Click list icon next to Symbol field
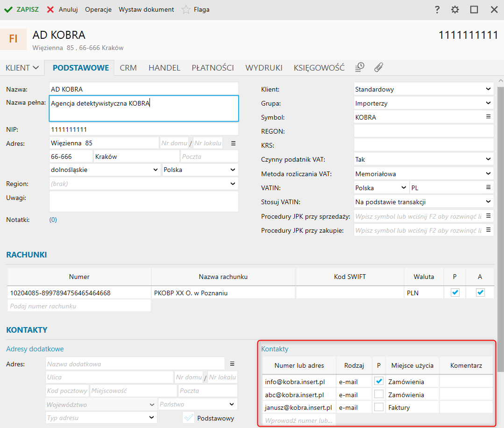504x428 pixels. point(488,117)
